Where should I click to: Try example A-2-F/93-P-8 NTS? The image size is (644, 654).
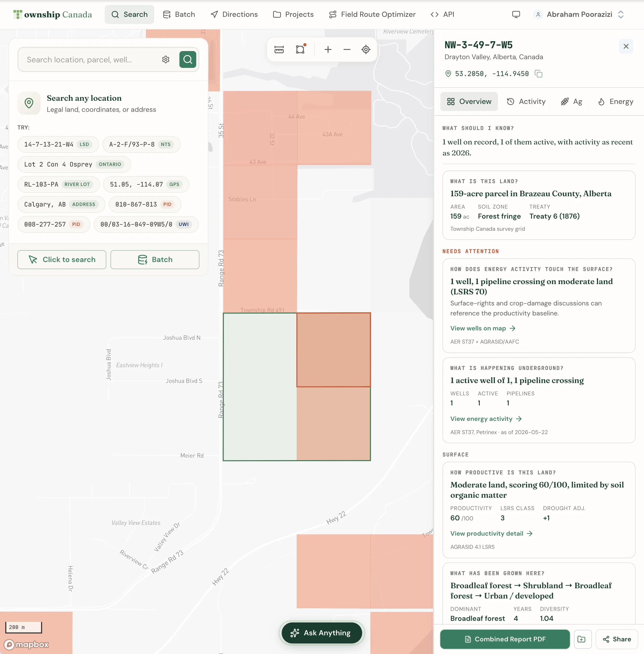(x=141, y=144)
